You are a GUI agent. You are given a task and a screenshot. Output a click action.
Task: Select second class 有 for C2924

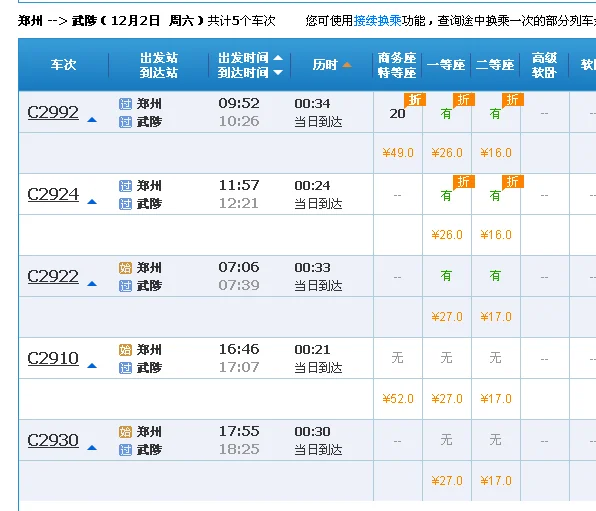tap(495, 196)
